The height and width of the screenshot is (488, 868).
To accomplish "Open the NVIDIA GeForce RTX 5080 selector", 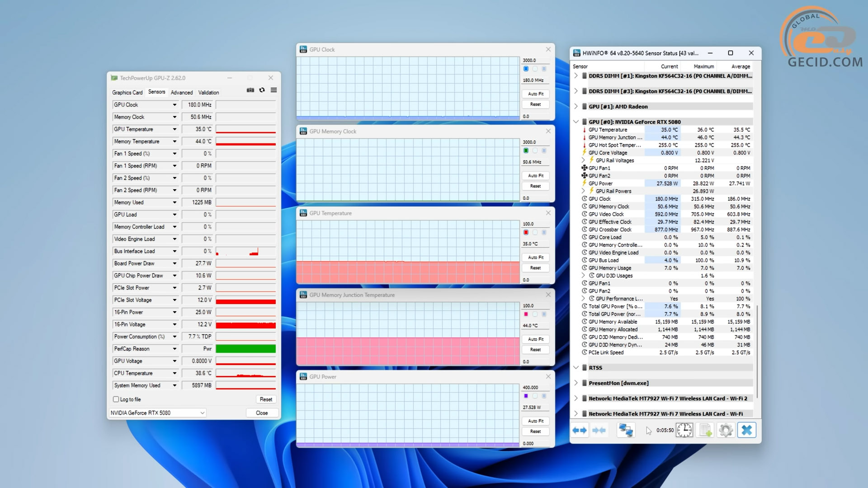I will [158, 413].
